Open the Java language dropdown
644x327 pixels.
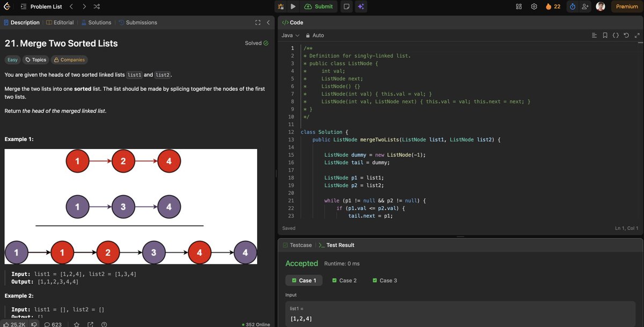pos(290,35)
